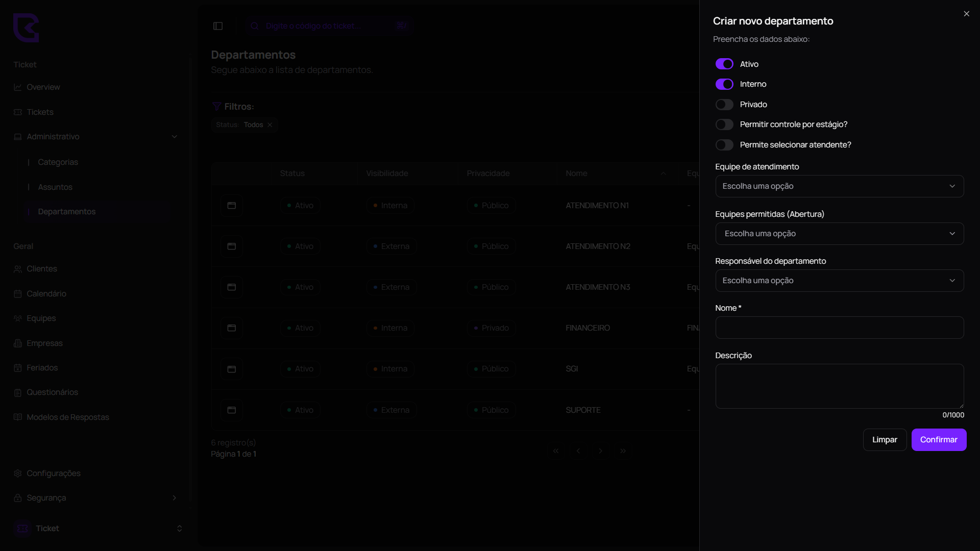
Task: Close the Criar novo departamento panel
Action: coord(966,14)
